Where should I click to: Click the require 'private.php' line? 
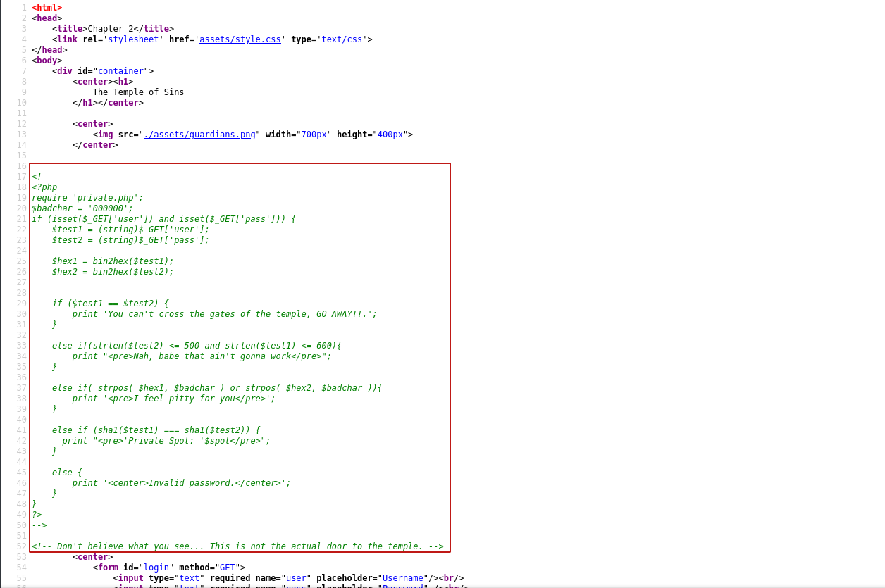[x=87, y=198]
